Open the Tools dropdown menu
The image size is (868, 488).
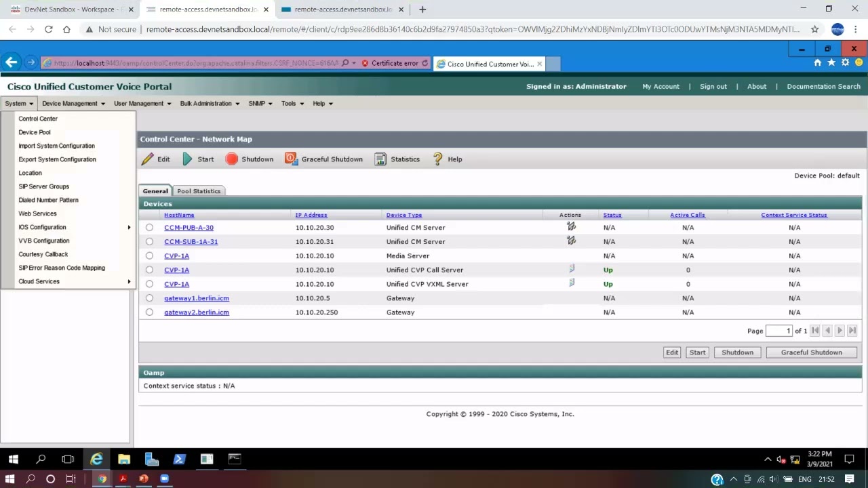click(x=292, y=104)
